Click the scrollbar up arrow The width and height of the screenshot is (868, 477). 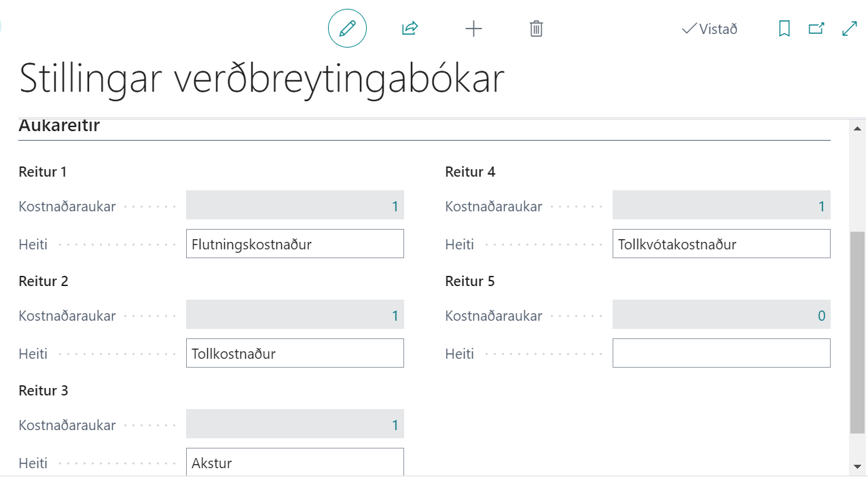pos(857,128)
